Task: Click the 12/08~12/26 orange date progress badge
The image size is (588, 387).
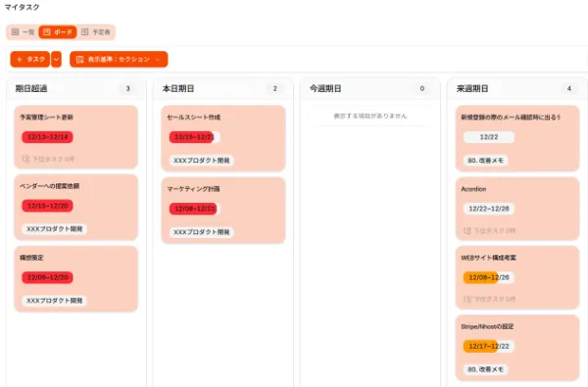Action: (x=489, y=277)
